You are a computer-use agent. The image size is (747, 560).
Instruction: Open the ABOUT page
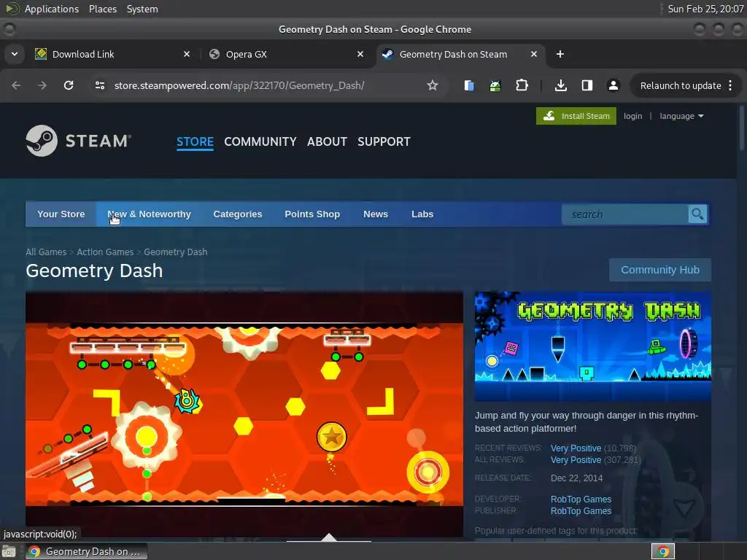tap(327, 141)
